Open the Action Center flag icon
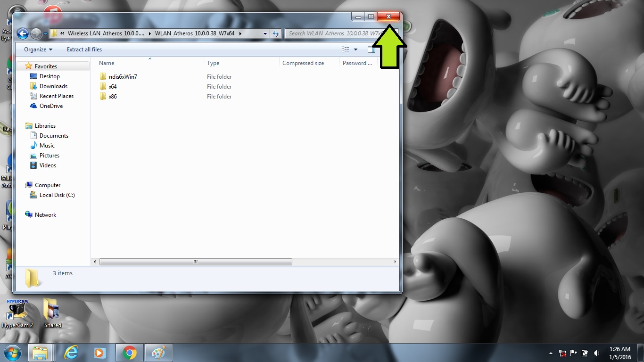Viewport: 644px width, 362px height. click(x=574, y=353)
